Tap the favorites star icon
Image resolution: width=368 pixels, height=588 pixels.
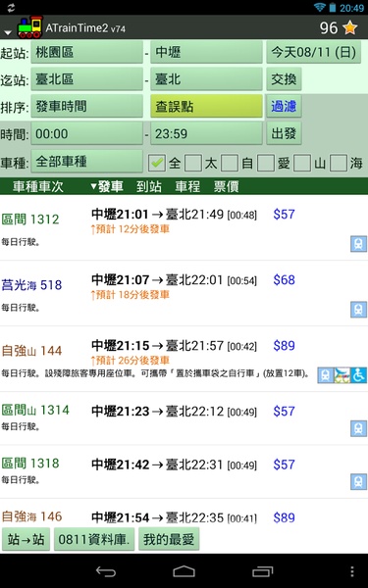coord(349,27)
